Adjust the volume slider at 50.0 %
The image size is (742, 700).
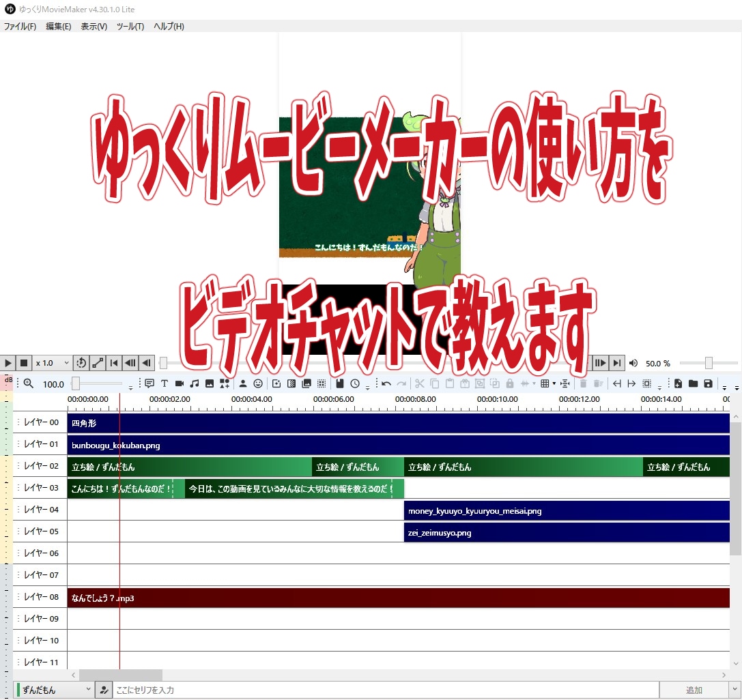click(709, 363)
